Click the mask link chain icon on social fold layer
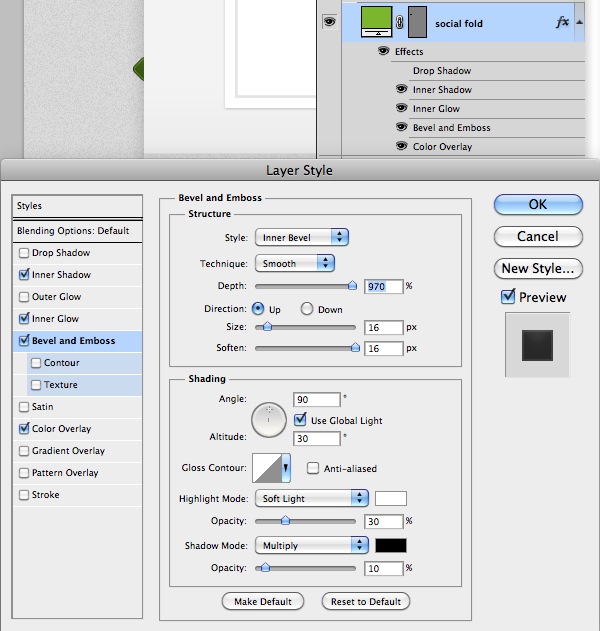 point(399,22)
